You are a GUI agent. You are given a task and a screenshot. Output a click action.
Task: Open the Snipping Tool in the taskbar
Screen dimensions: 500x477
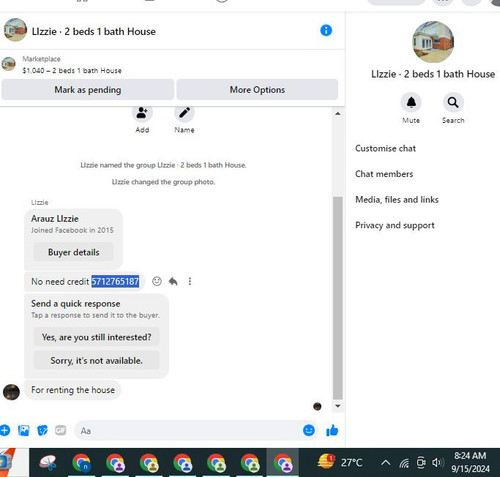[x=48, y=463]
